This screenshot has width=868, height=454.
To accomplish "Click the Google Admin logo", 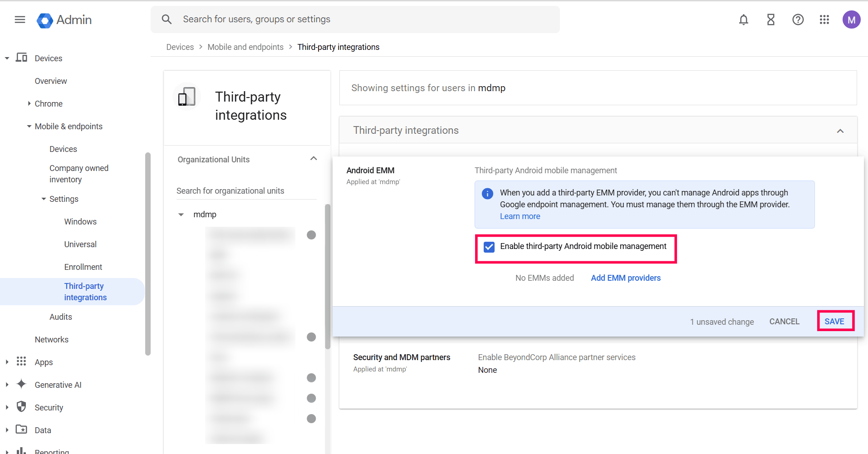I will [x=64, y=20].
